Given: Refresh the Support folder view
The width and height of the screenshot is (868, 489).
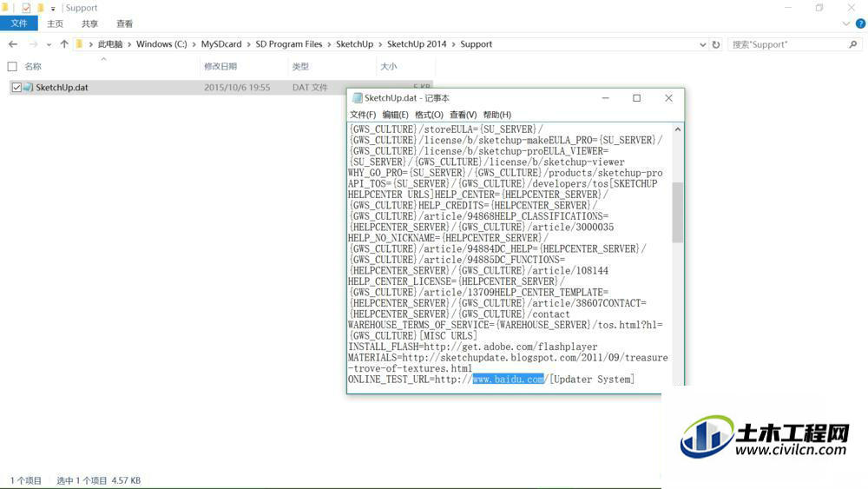Looking at the screenshot, I should (716, 44).
